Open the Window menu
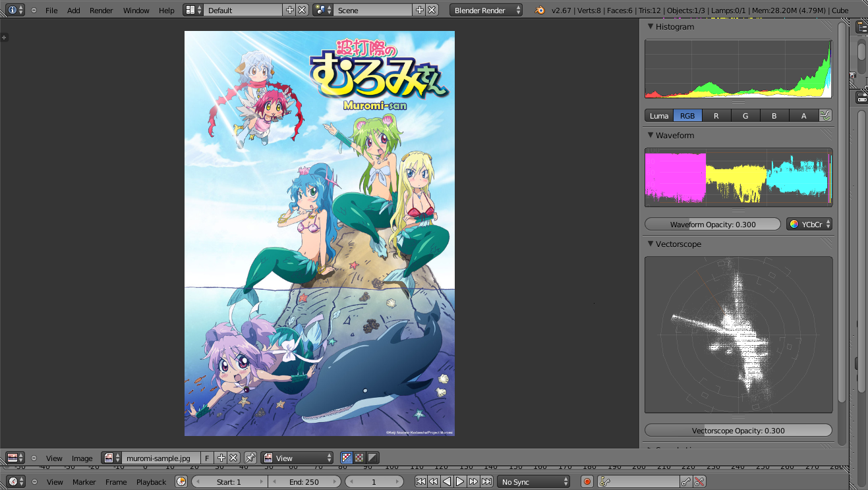The height and width of the screenshot is (490, 868). pos(136,10)
